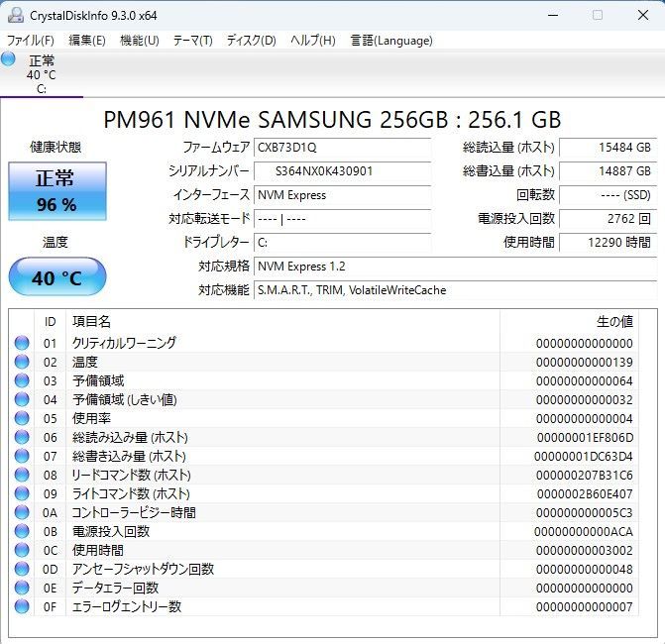The width and height of the screenshot is (665, 644).
Task: Click raw value 00000000005C3
Action: point(585,512)
